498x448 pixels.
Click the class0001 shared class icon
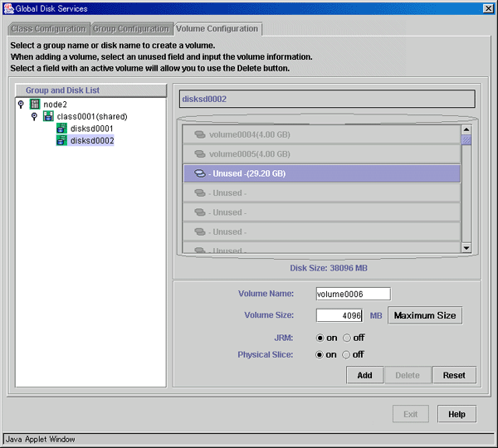pyautogui.click(x=48, y=117)
